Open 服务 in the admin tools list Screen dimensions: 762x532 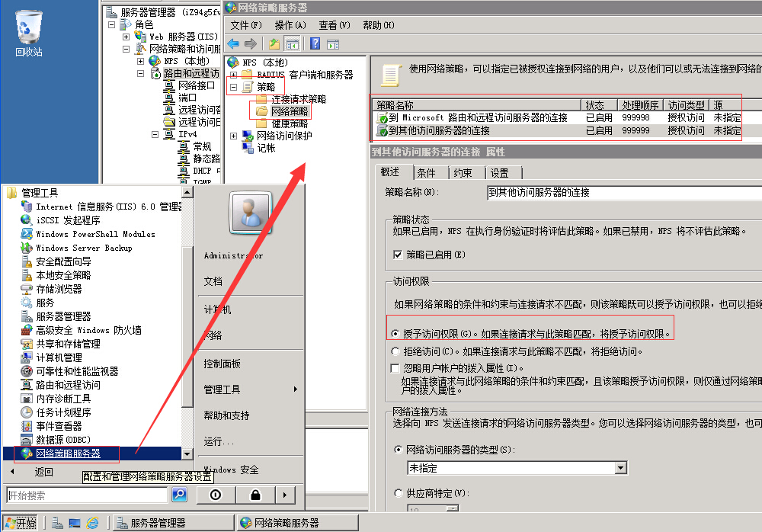coord(37,303)
